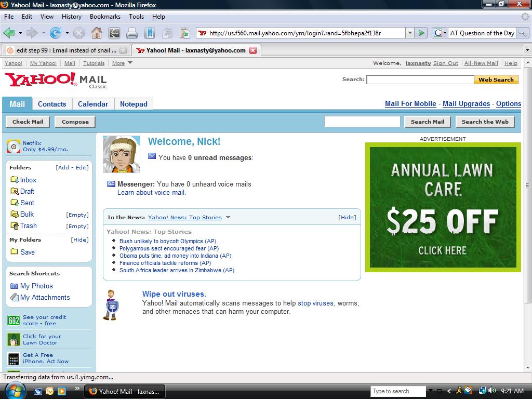Click the Messenger voice mail icon
Viewport: 532px width, 399px height.
111,184
